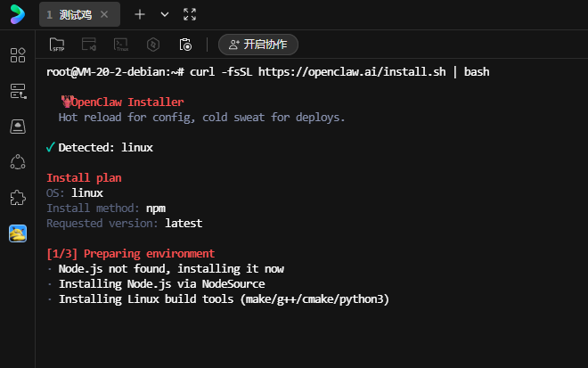Viewport: 588px width, 368px height.
Task: Click the terminal line mentioning NodeSource
Action: click(161, 283)
